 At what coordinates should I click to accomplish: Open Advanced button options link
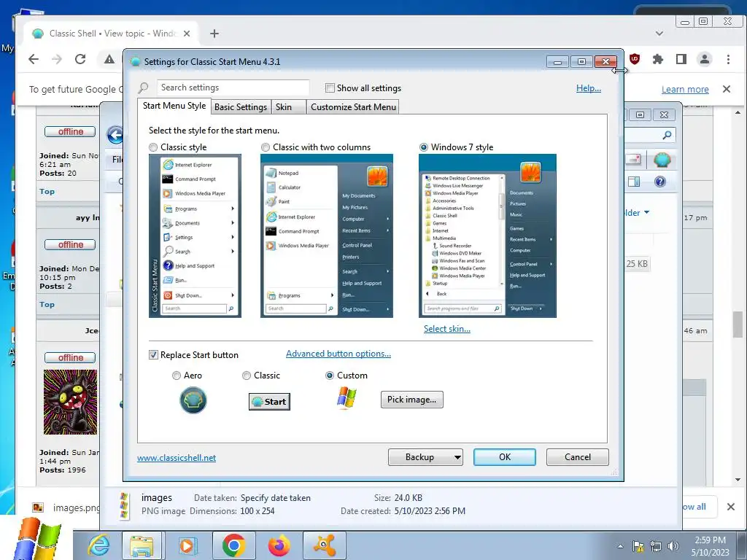coord(338,354)
